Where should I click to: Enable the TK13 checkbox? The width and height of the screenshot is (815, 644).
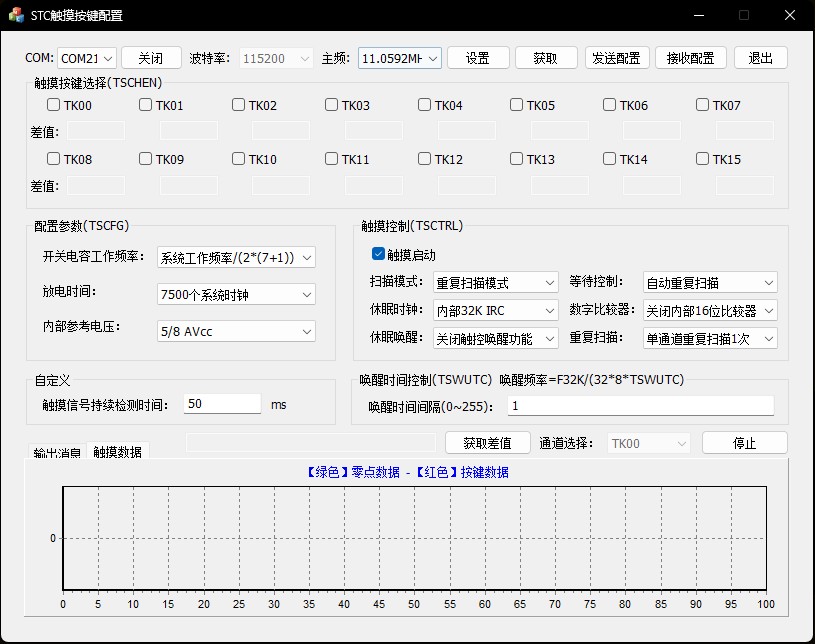click(517, 159)
